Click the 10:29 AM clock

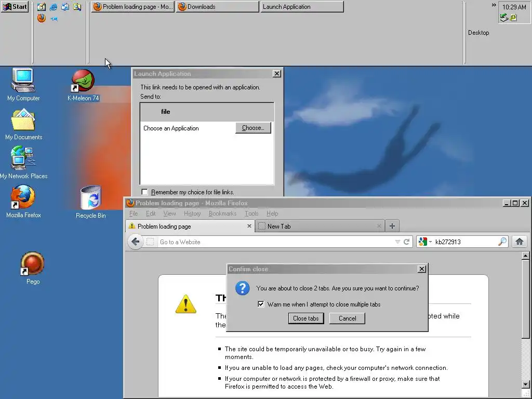click(x=514, y=7)
